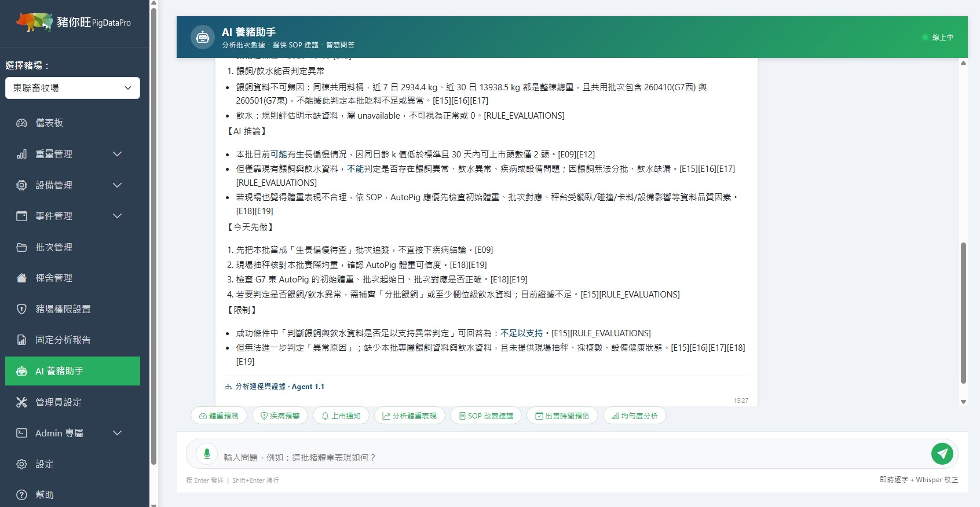
Task: Open the 東聯畜牧場 farm selector dropdown
Action: (72, 88)
